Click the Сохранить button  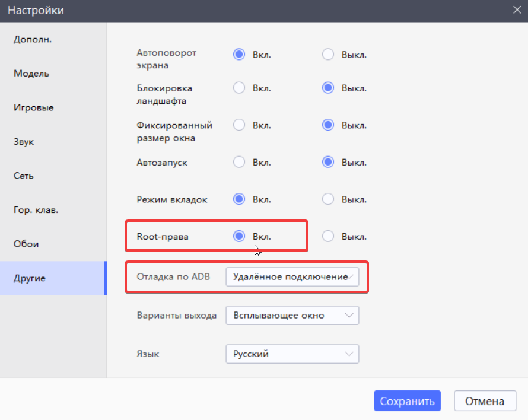coord(407,401)
